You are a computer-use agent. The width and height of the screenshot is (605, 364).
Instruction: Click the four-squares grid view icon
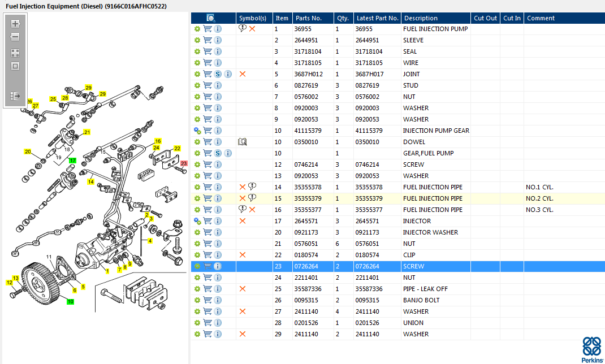point(15,53)
